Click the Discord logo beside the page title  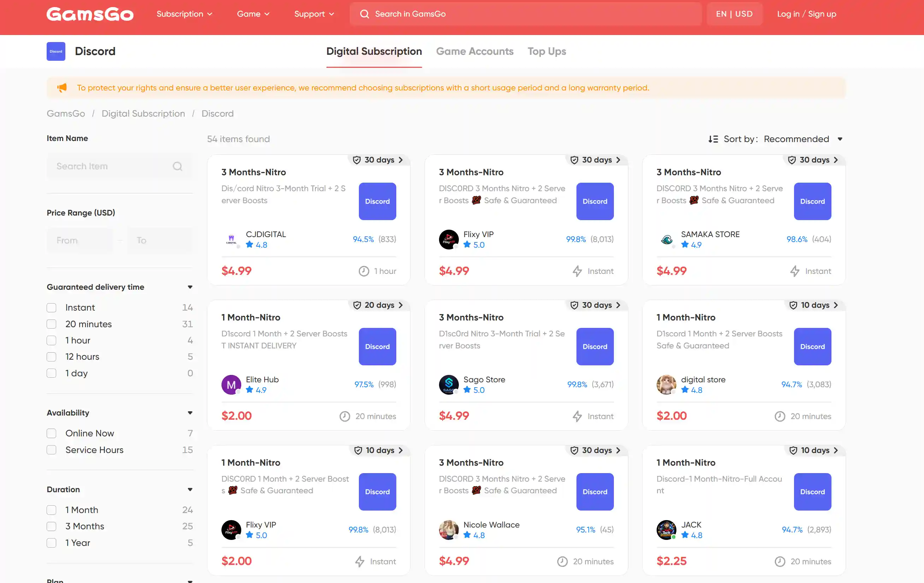56,52
